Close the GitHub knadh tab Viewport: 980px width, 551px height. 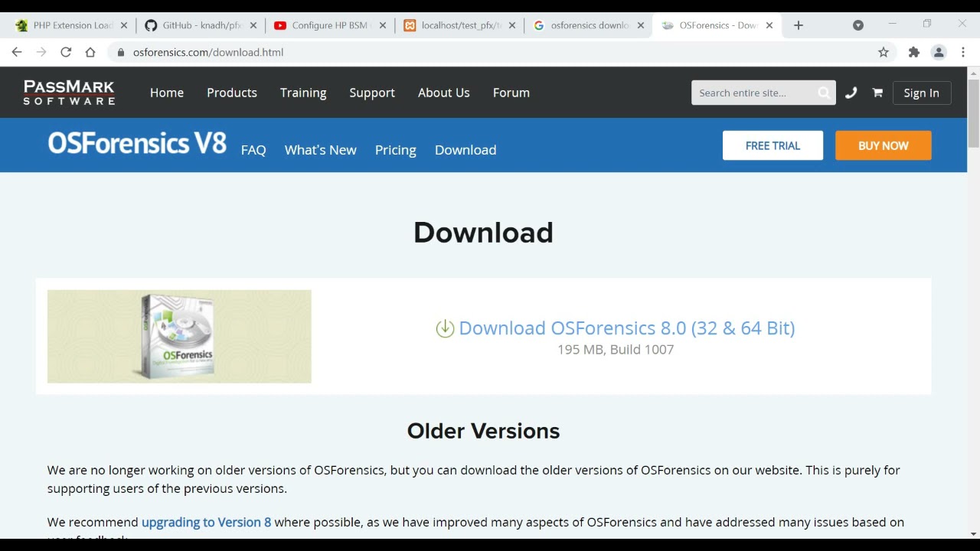[253, 25]
